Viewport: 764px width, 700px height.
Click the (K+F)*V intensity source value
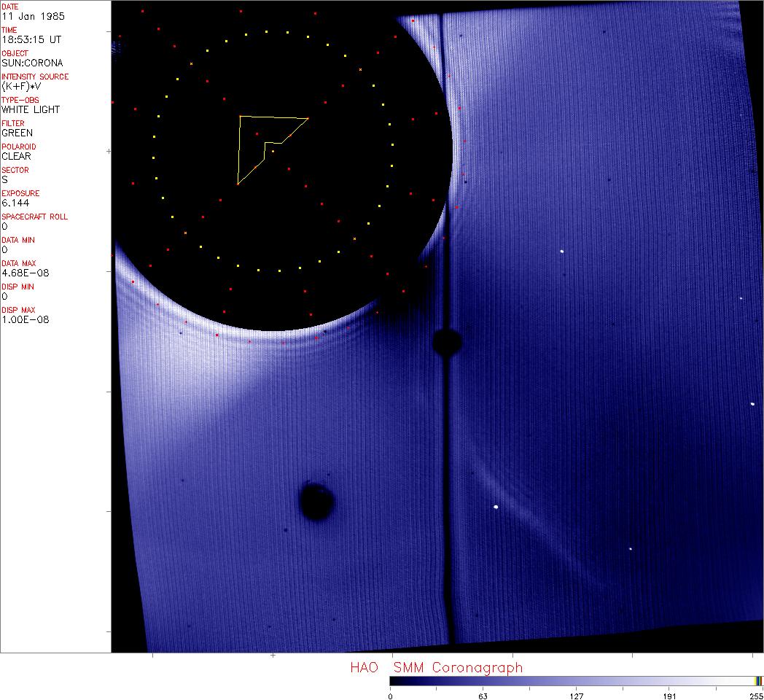(20, 86)
